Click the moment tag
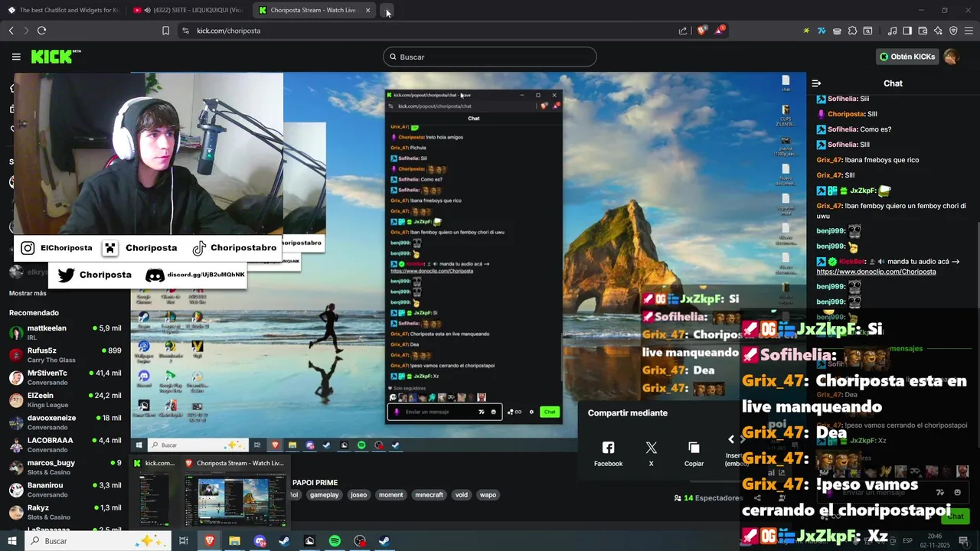The image size is (980, 551). (390, 495)
